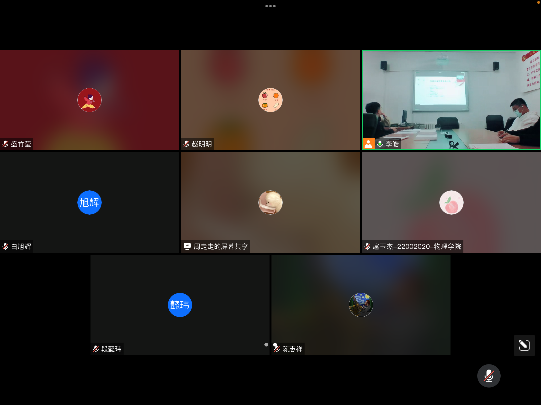The width and height of the screenshot is (541, 405).
Task: Click the muted mic icon on the fruit avatar tile
Action: point(186,144)
